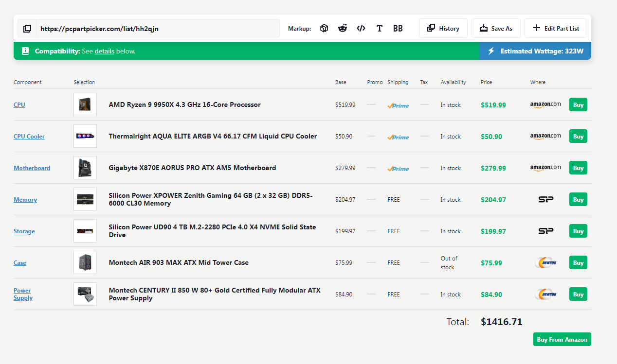Open the CPU Cooler component link
This screenshot has width=617, height=364.
coord(29,137)
